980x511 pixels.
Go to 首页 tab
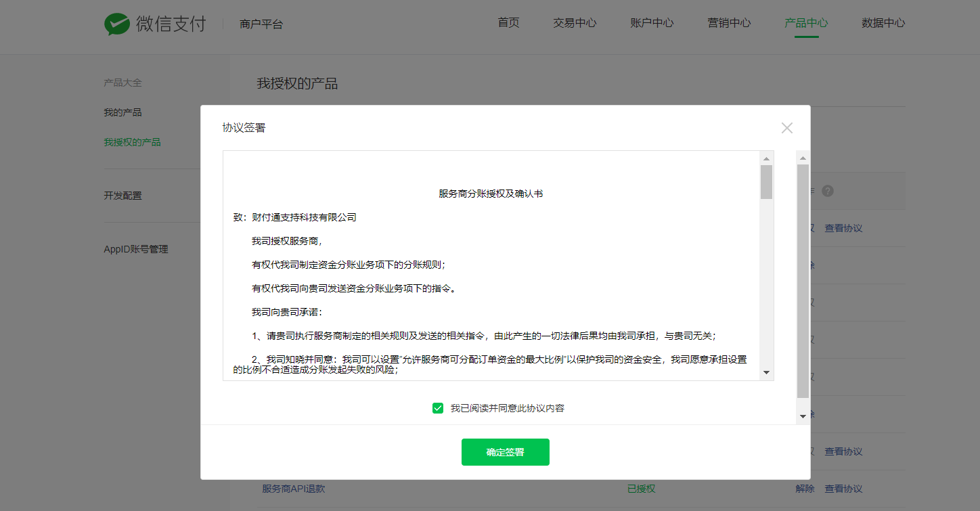[508, 23]
